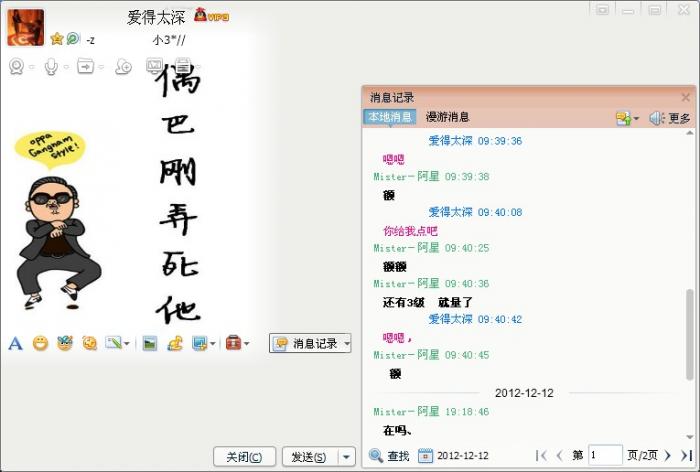Click the create discussion group icon
The width and height of the screenshot is (700, 472).
tap(123, 67)
